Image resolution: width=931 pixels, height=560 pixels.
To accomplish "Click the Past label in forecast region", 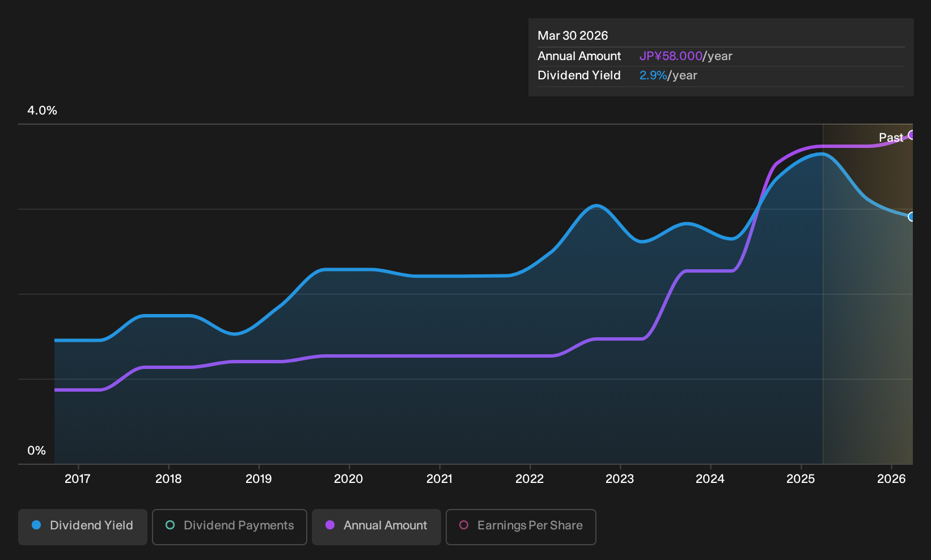I will [891, 137].
